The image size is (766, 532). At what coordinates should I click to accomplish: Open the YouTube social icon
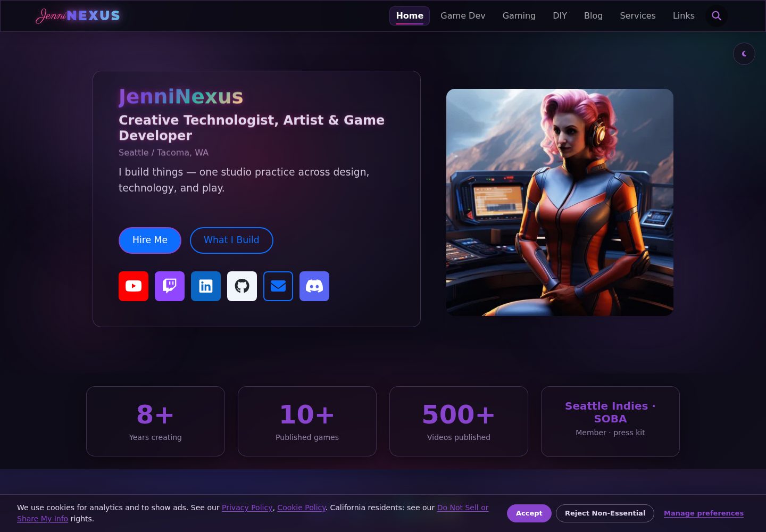pyautogui.click(x=134, y=286)
